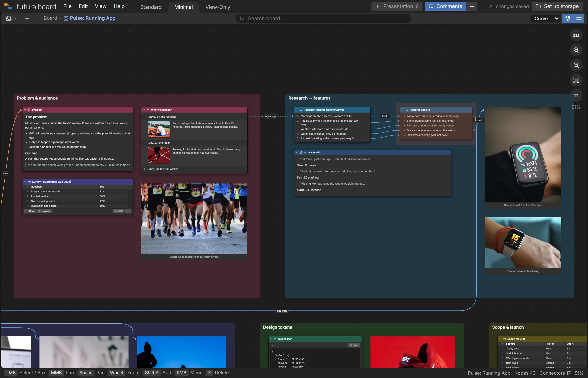Add a Column to the survey table
Viewport: 588px width, 378px height.
pyautogui.click(x=44, y=211)
